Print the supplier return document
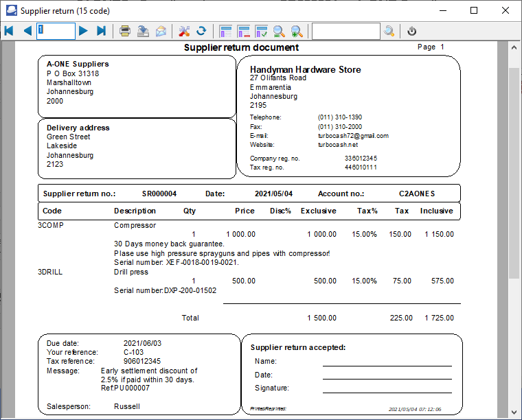This screenshot has width=522, height=420. click(x=125, y=31)
